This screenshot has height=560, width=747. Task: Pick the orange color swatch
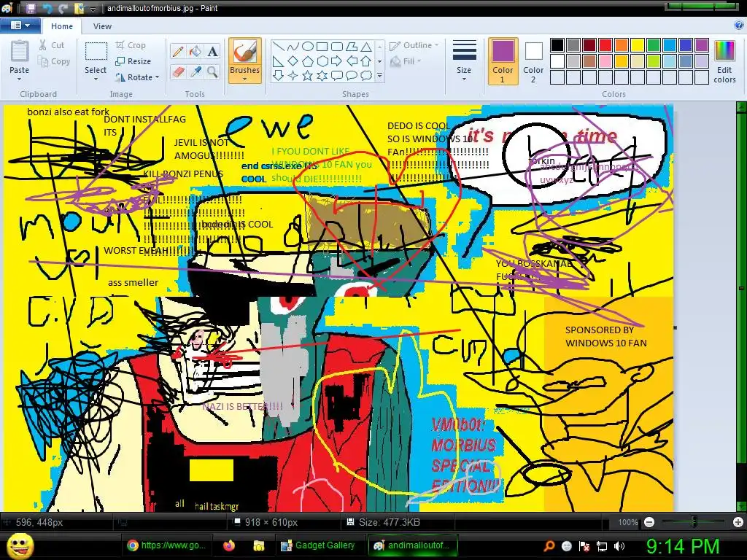coord(622,45)
